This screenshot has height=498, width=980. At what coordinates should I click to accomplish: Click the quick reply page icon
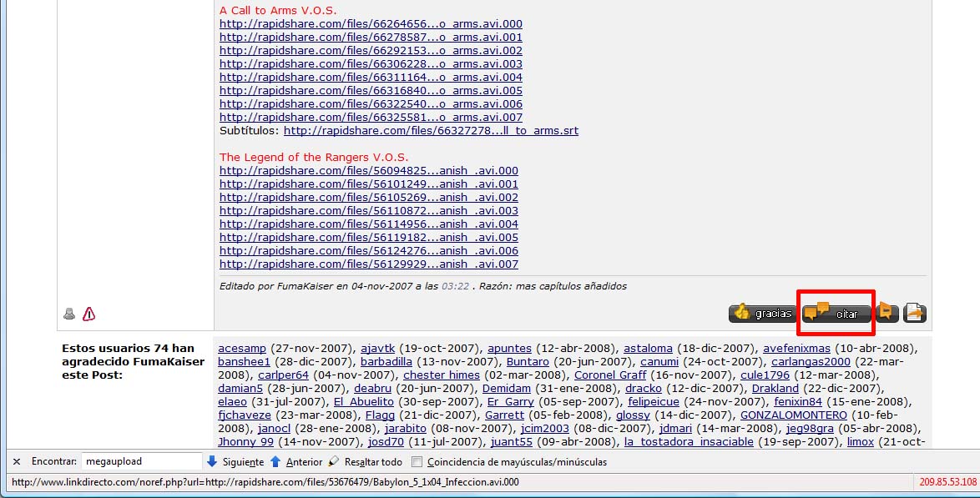click(915, 313)
